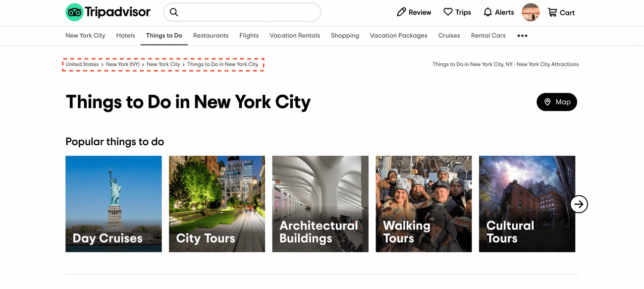Image resolution: width=644 pixels, height=289 pixels.
Task: Click in the search input field
Action: tap(242, 12)
